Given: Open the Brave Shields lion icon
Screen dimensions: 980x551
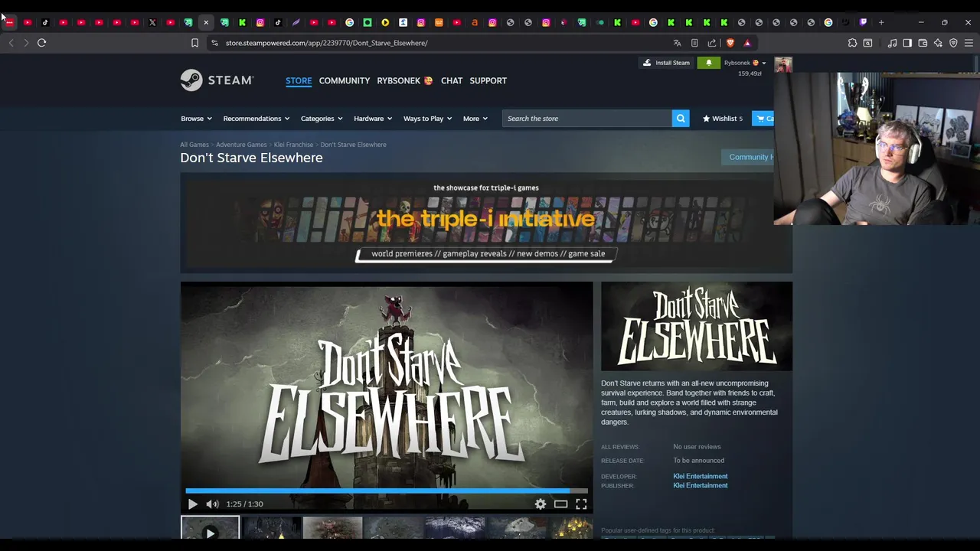Looking at the screenshot, I should click(x=730, y=43).
